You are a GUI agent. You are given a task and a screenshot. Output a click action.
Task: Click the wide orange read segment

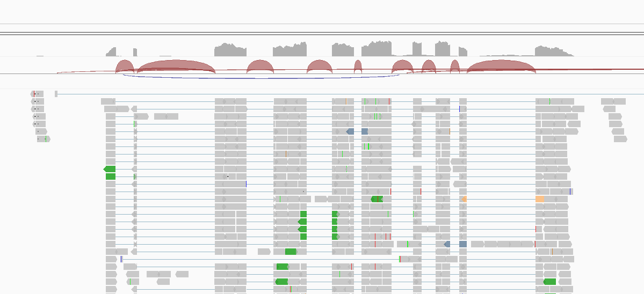[540, 199]
